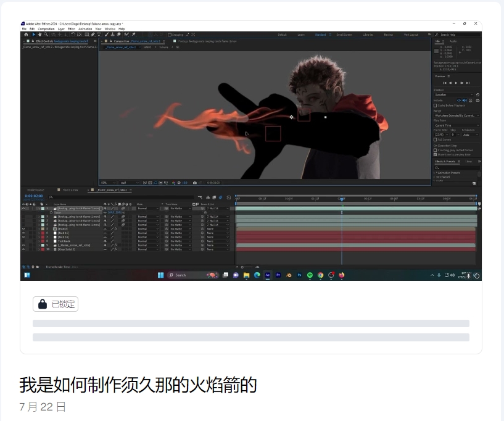The image size is (504, 421).
Task: Enable the Full Screen checkbox
Action: point(435,140)
